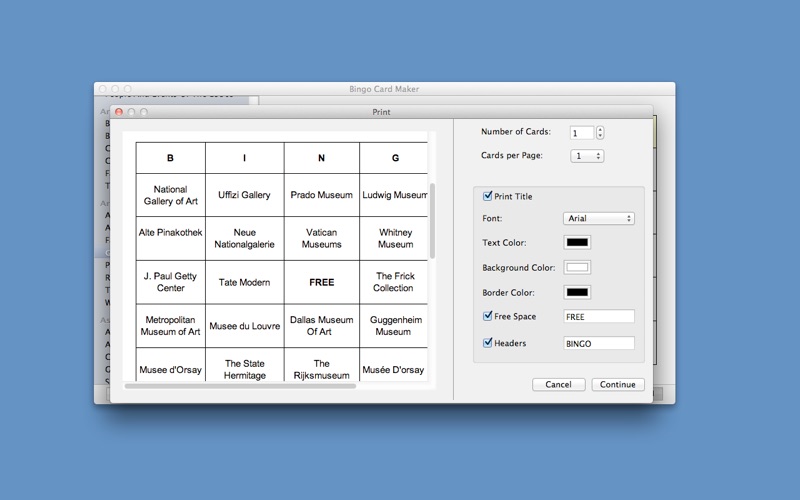Click the 'Ludwig Museum' cell

coord(393,195)
